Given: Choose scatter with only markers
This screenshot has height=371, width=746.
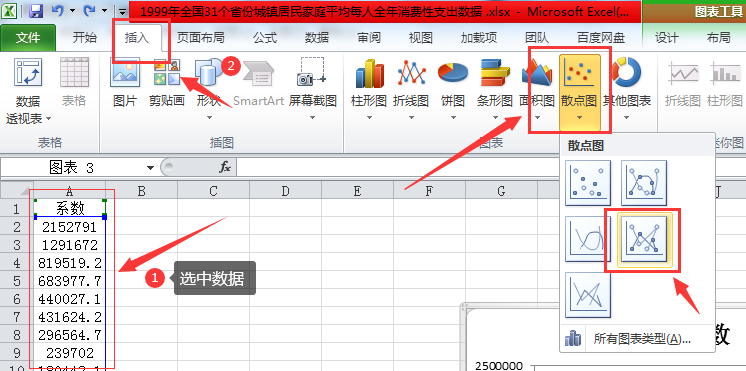Looking at the screenshot, I should click(588, 183).
